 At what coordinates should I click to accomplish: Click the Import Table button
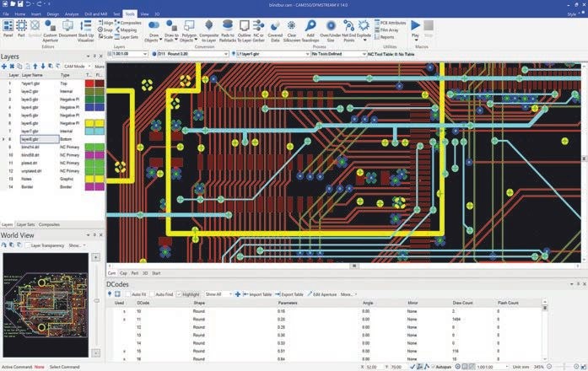point(257,294)
